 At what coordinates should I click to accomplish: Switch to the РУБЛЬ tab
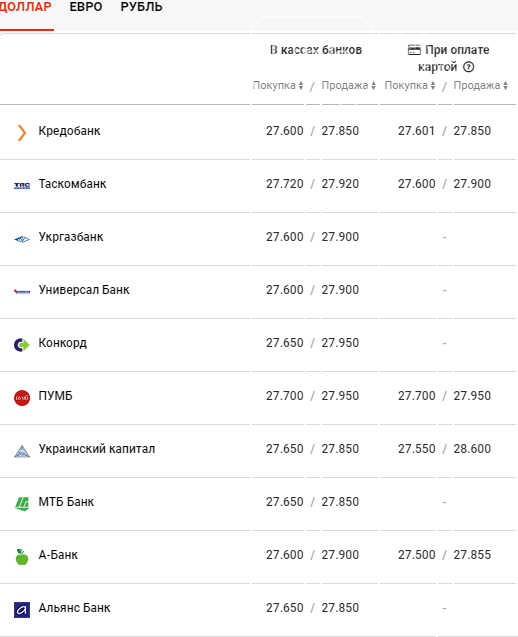[x=141, y=7]
